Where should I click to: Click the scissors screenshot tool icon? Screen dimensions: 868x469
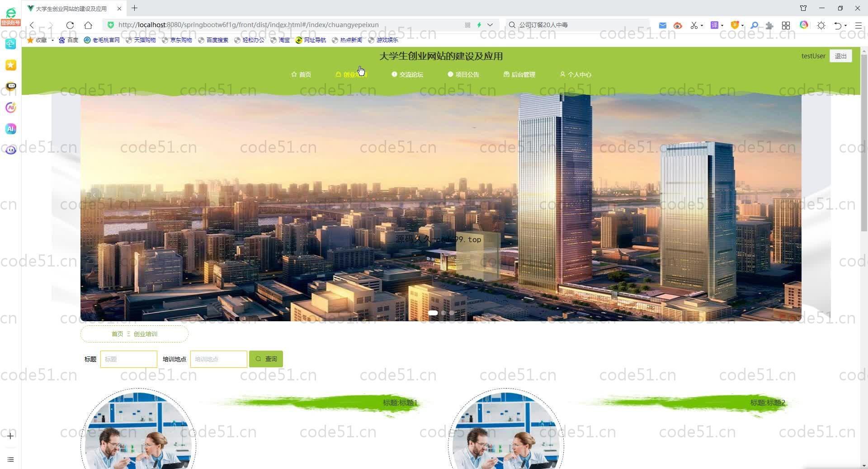pos(694,25)
